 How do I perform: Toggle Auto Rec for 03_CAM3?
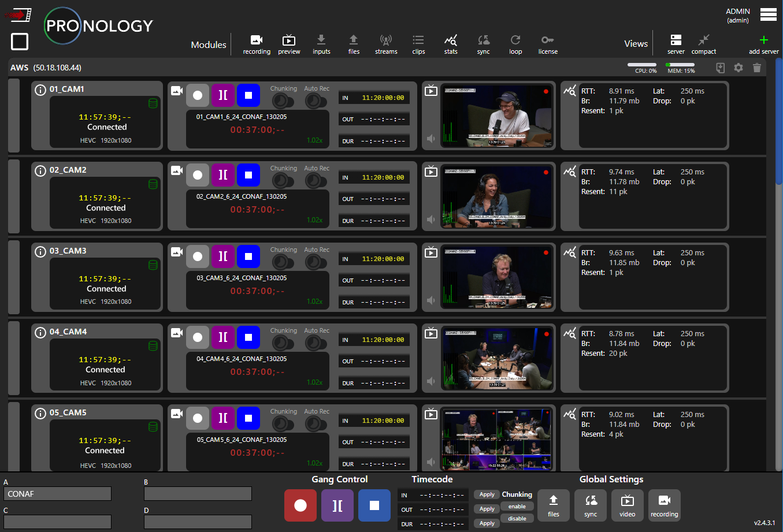pyautogui.click(x=315, y=262)
